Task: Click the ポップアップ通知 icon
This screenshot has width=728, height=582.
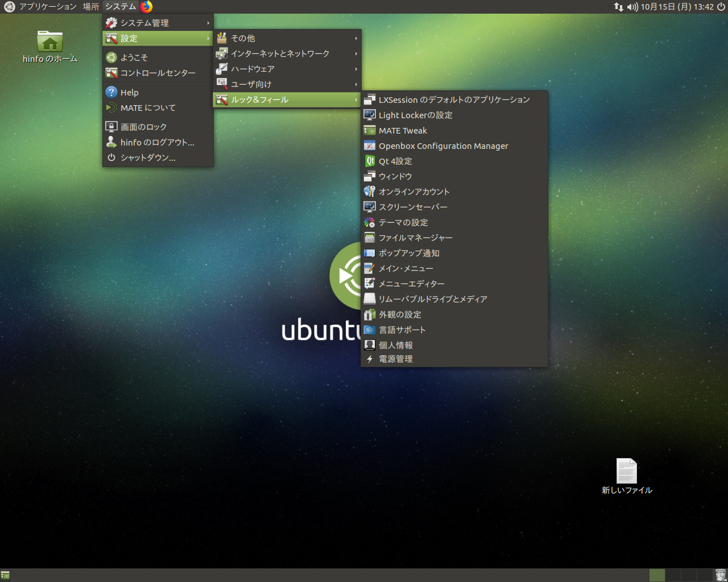Action: [x=370, y=253]
